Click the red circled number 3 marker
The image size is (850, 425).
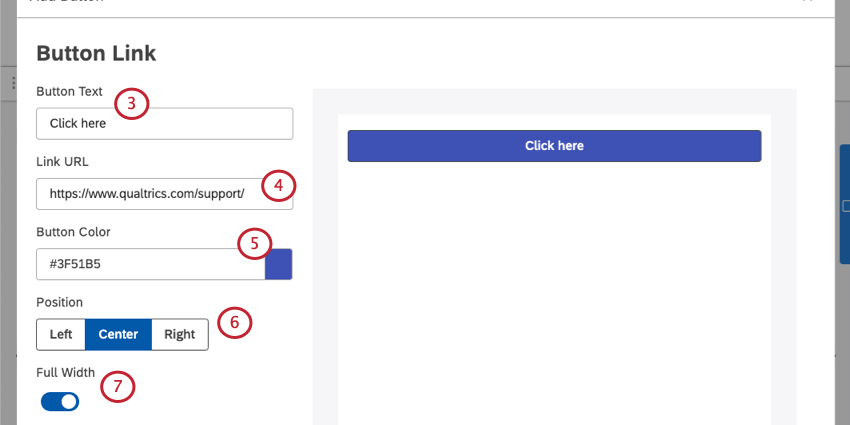pos(131,104)
